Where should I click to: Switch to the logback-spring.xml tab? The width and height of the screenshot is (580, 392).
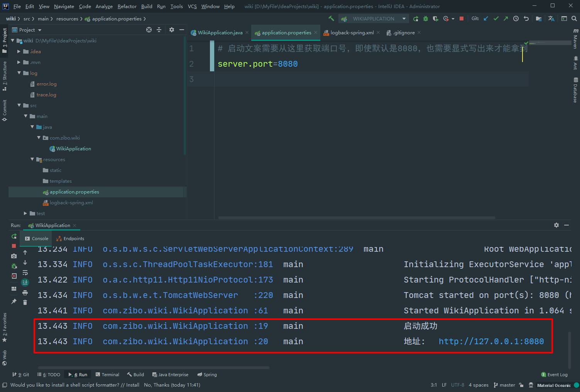(352, 33)
